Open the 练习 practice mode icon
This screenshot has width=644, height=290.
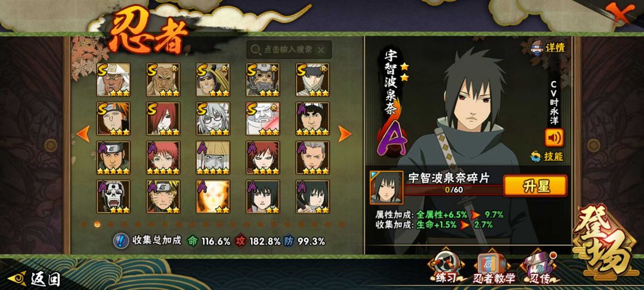click(x=445, y=267)
